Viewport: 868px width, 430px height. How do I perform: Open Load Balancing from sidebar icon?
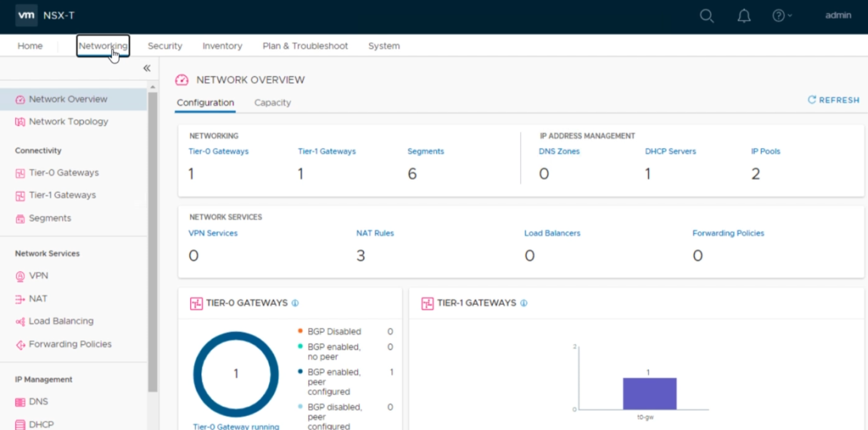(20, 321)
